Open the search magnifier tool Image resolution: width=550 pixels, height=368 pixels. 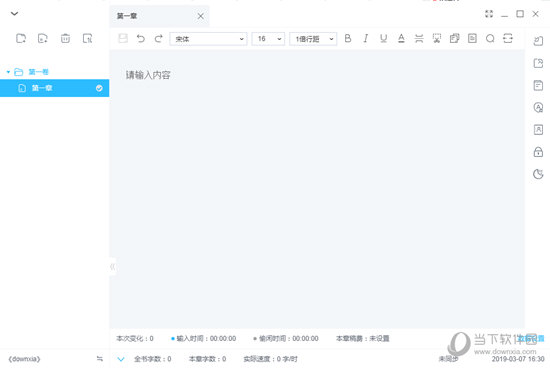490,38
